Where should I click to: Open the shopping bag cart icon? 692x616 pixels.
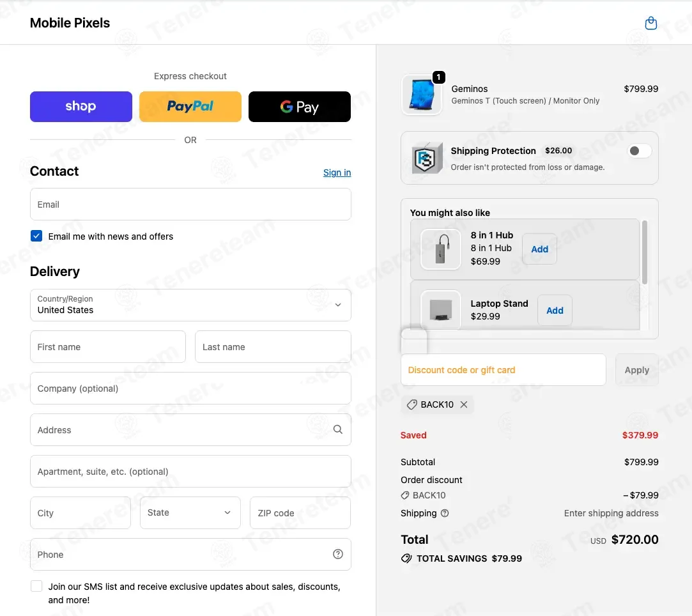651,23
